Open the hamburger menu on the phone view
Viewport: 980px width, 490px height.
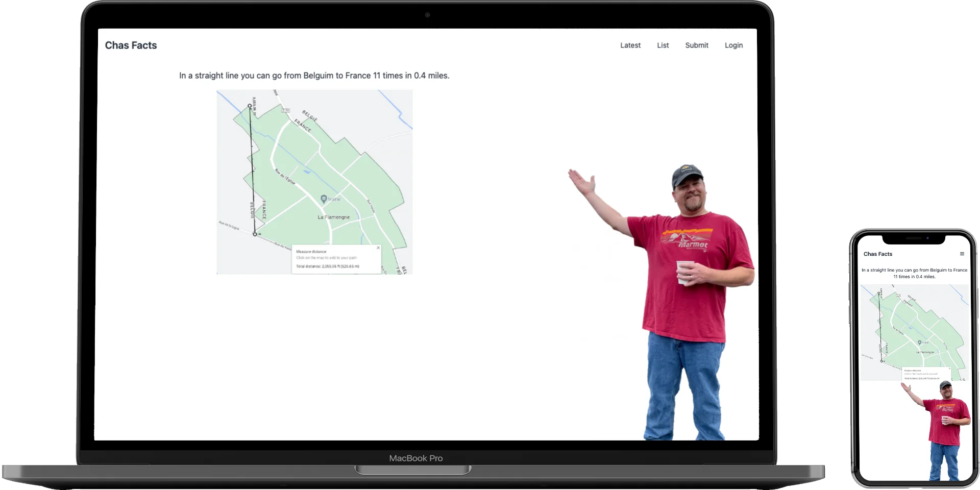pos(963,253)
